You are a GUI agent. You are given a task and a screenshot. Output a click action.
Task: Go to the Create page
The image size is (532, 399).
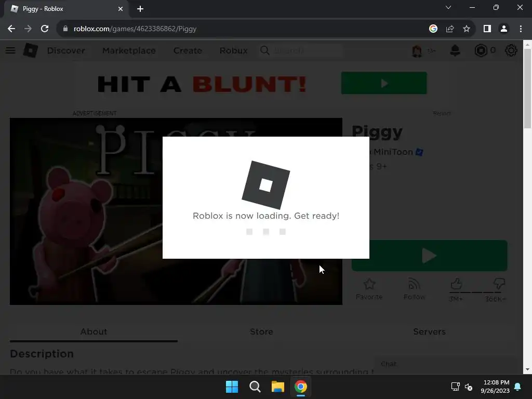click(x=188, y=50)
